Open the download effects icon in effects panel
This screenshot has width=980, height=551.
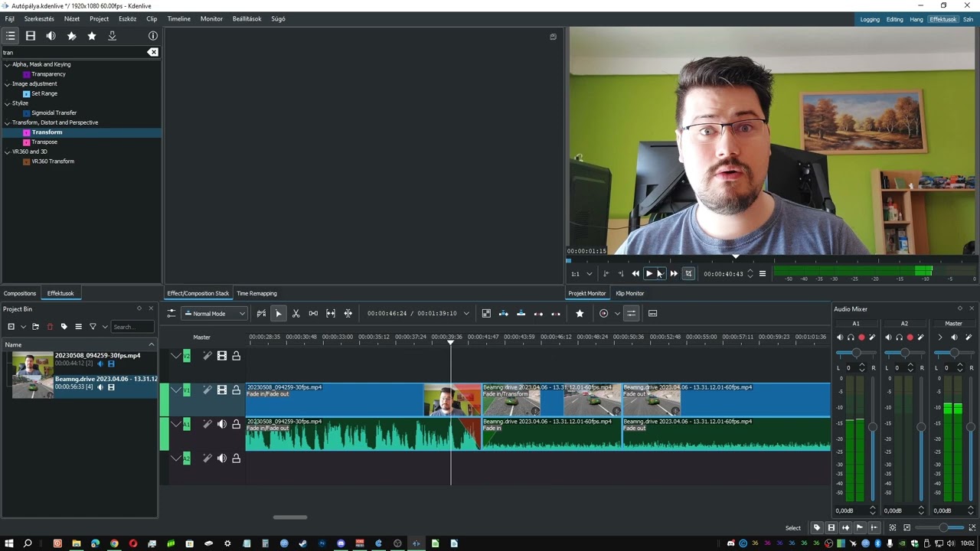pos(112,36)
